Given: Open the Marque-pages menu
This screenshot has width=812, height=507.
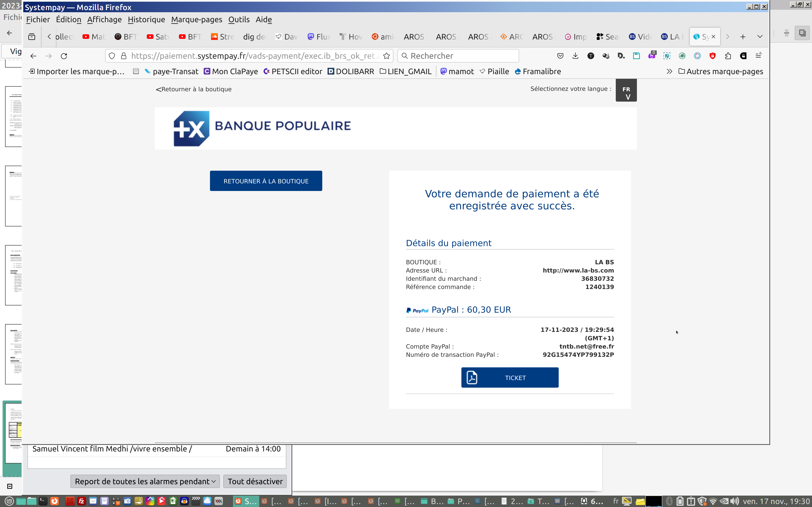Looking at the screenshot, I should click(197, 19).
